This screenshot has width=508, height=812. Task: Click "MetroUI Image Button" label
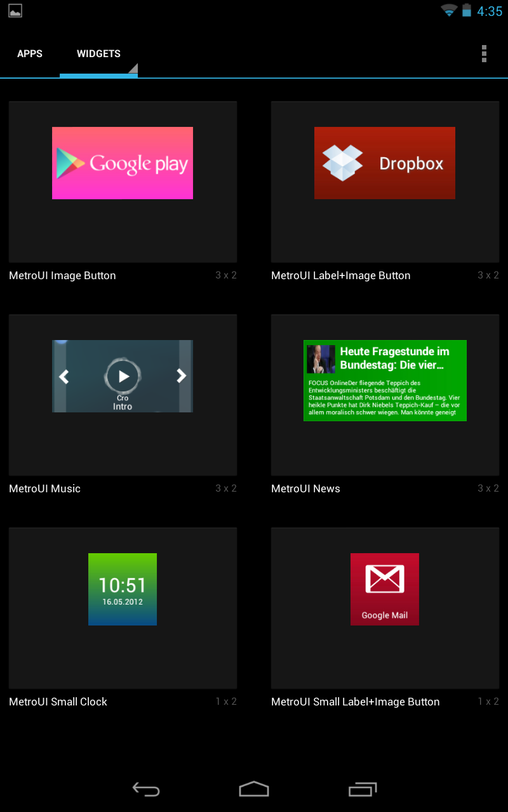coord(62,275)
